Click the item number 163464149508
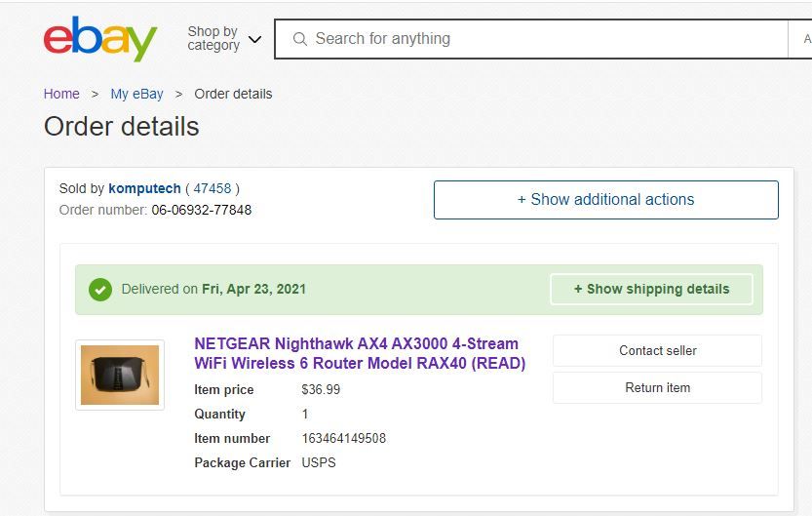 coord(343,439)
